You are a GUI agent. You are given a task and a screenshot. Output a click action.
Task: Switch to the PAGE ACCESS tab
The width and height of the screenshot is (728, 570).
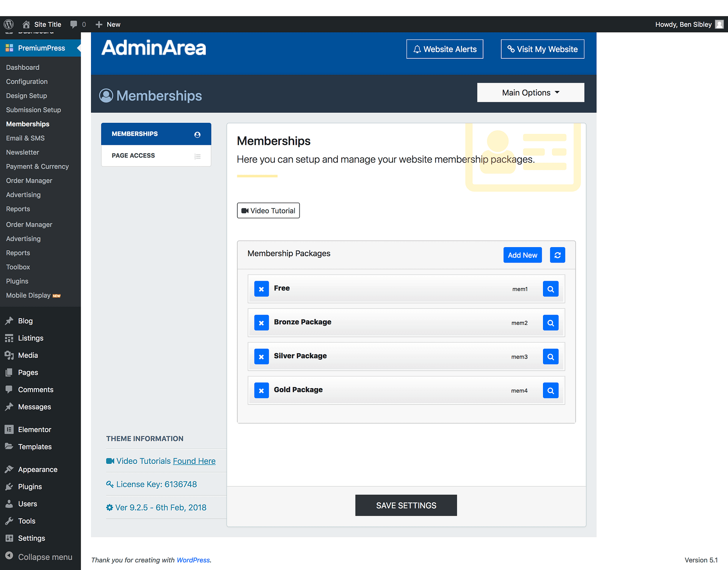coord(156,155)
